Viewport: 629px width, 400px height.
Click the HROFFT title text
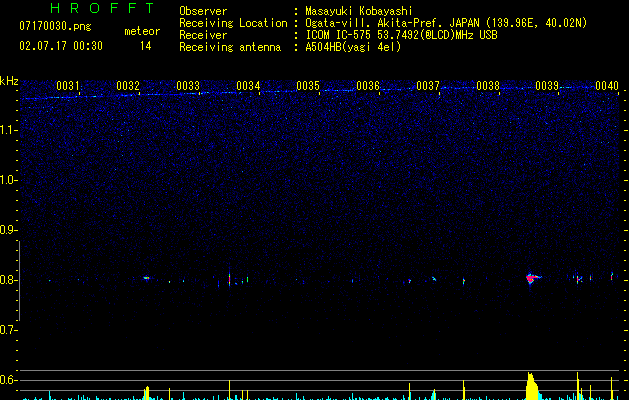(x=102, y=8)
